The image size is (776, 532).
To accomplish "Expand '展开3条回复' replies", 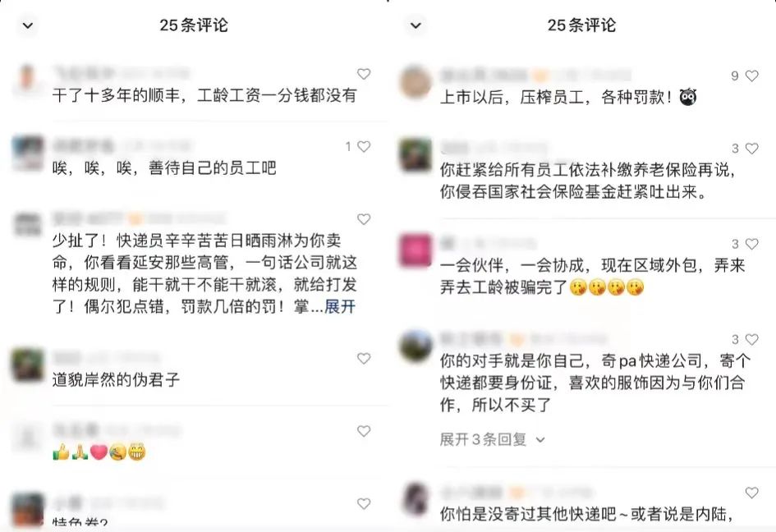I will point(493,439).
